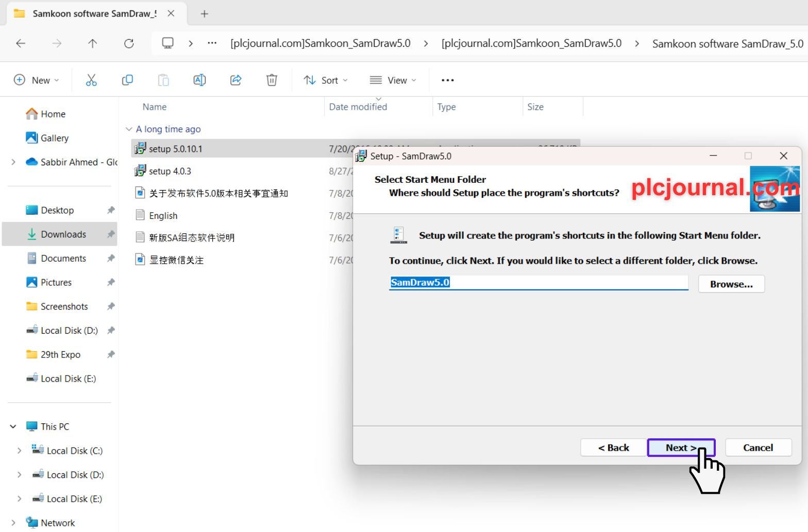The height and width of the screenshot is (532, 808).
Task: Click the setup 4.0.3 installer icon
Action: point(140,170)
